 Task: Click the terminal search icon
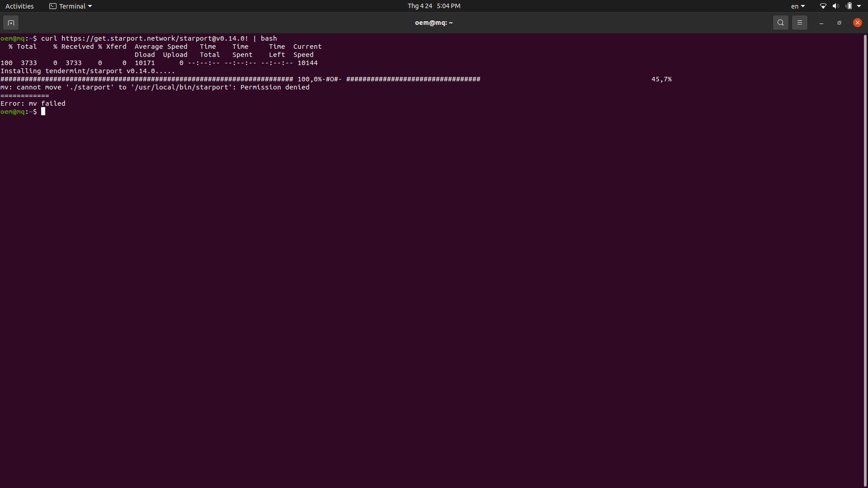pyautogui.click(x=780, y=23)
